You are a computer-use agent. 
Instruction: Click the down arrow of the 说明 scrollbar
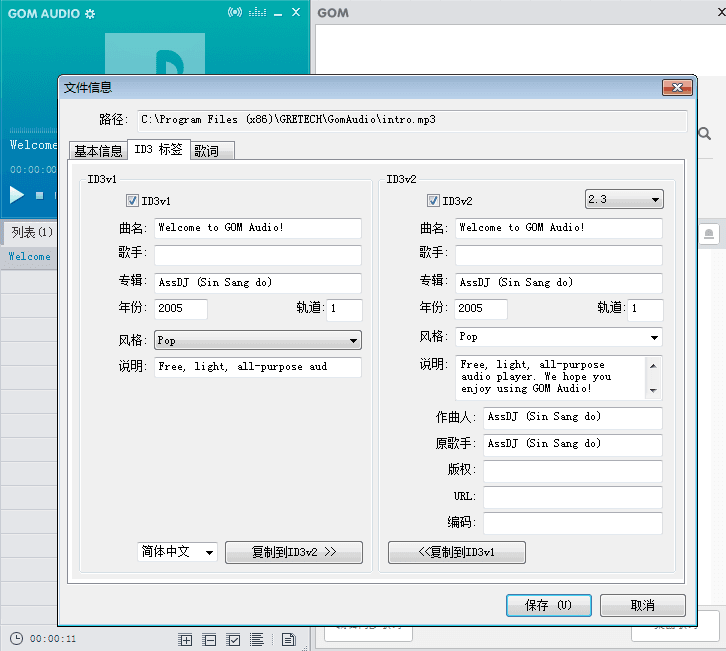pos(653,390)
